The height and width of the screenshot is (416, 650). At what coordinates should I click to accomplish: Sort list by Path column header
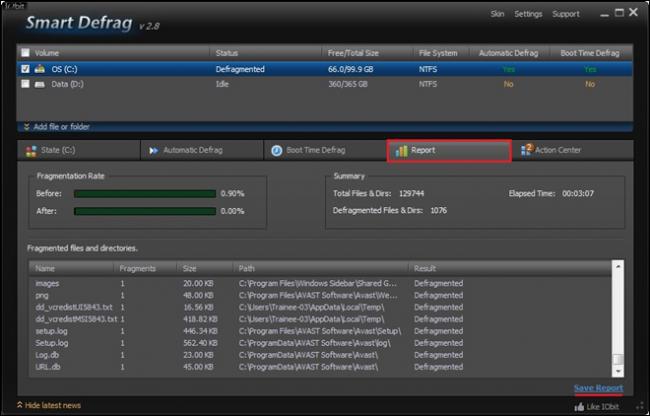(x=321, y=268)
